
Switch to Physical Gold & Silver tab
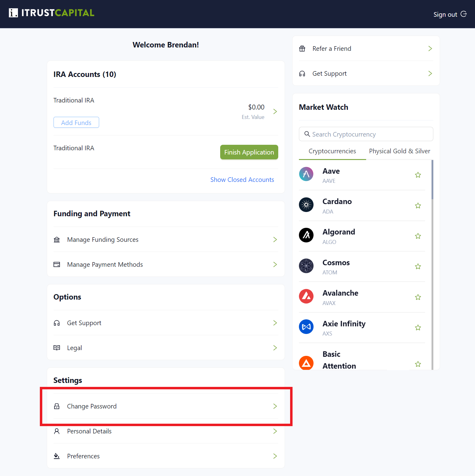tap(400, 151)
